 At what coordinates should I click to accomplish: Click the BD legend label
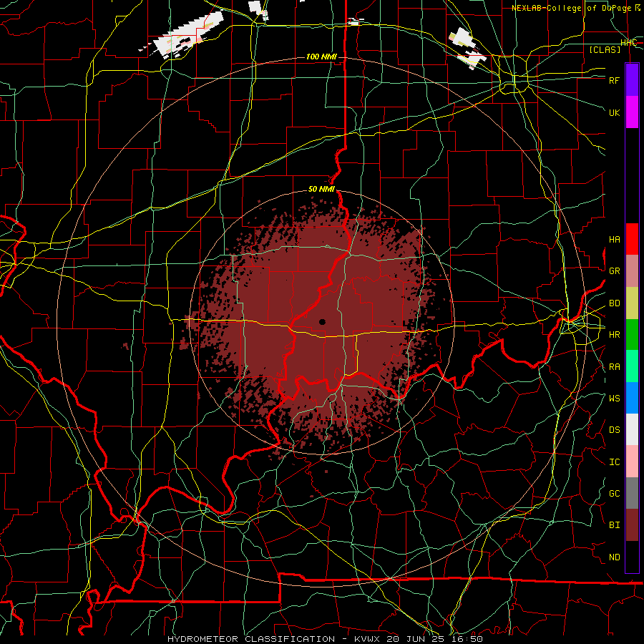click(x=614, y=303)
